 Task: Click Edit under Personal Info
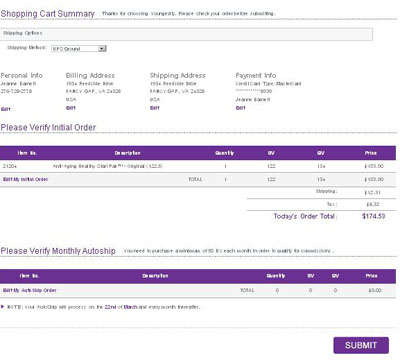[6, 109]
